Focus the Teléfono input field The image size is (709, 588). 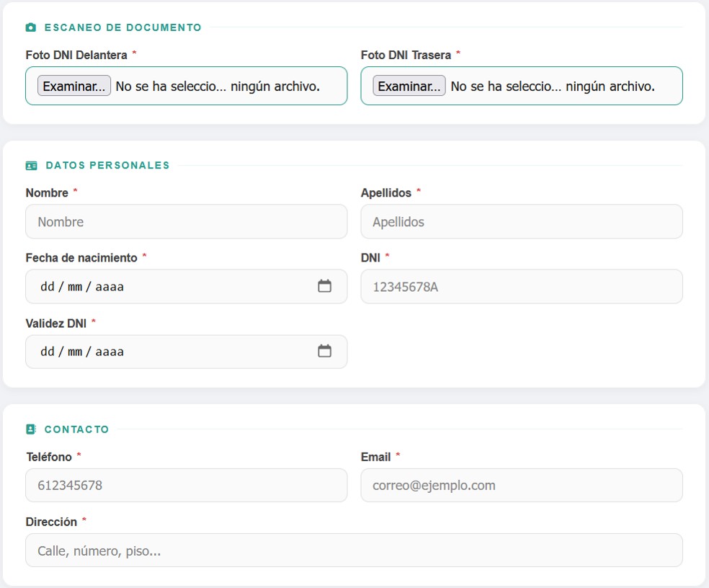coord(186,485)
